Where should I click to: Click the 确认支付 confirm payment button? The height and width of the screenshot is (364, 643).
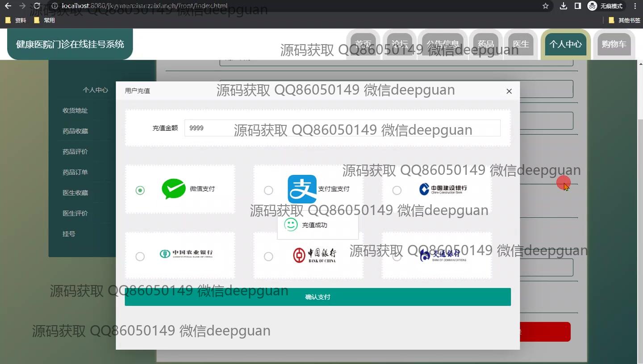coord(318,297)
